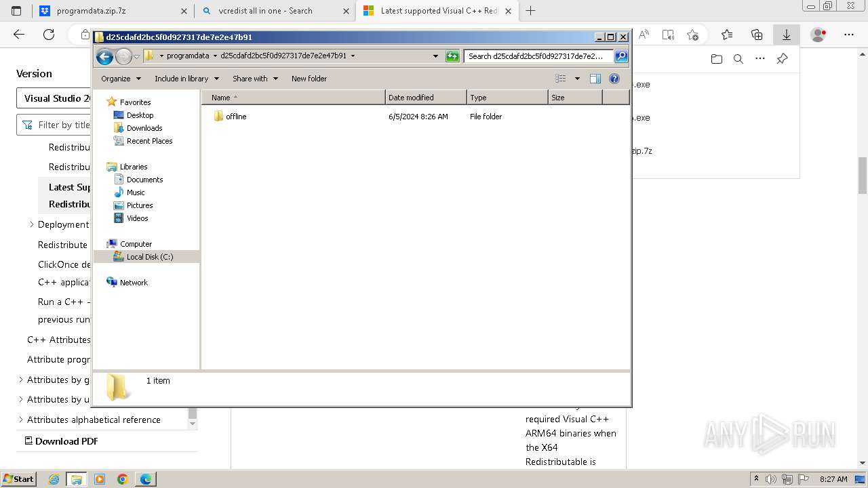Sort by the Type column header
The image size is (868, 488).
pos(507,98)
